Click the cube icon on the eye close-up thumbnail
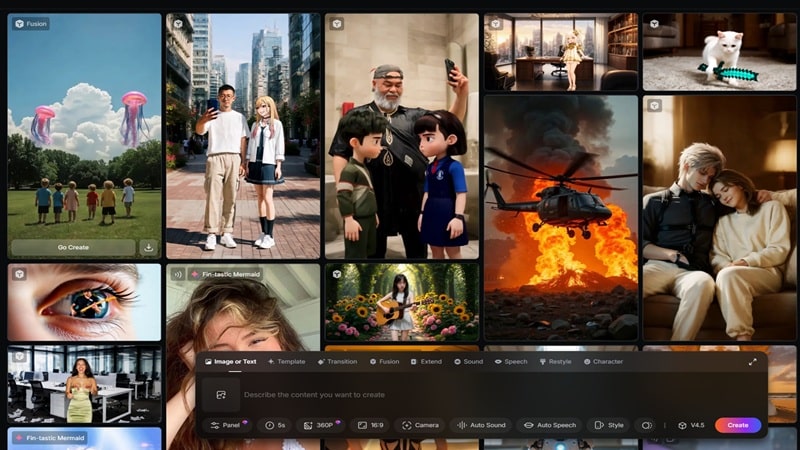This screenshot has height=450, width=800. pyautogui.click(x=18, y=273)
